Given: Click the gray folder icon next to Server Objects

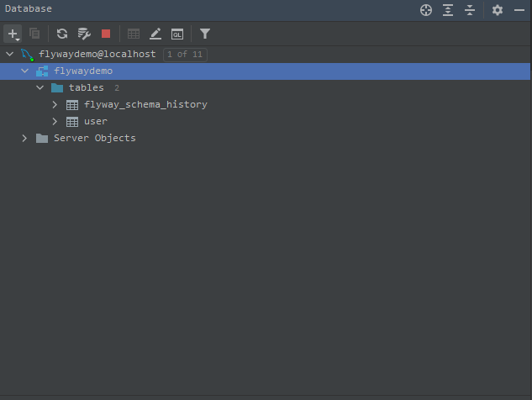Looking at the screenshot, I should 42,138.
